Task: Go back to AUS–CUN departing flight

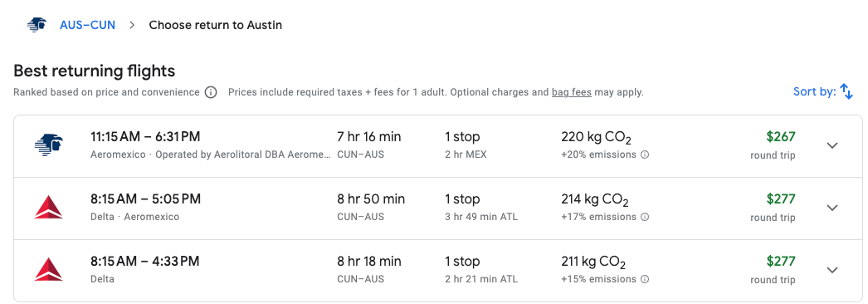Action: pyautogui.click(x=87, y=25)
